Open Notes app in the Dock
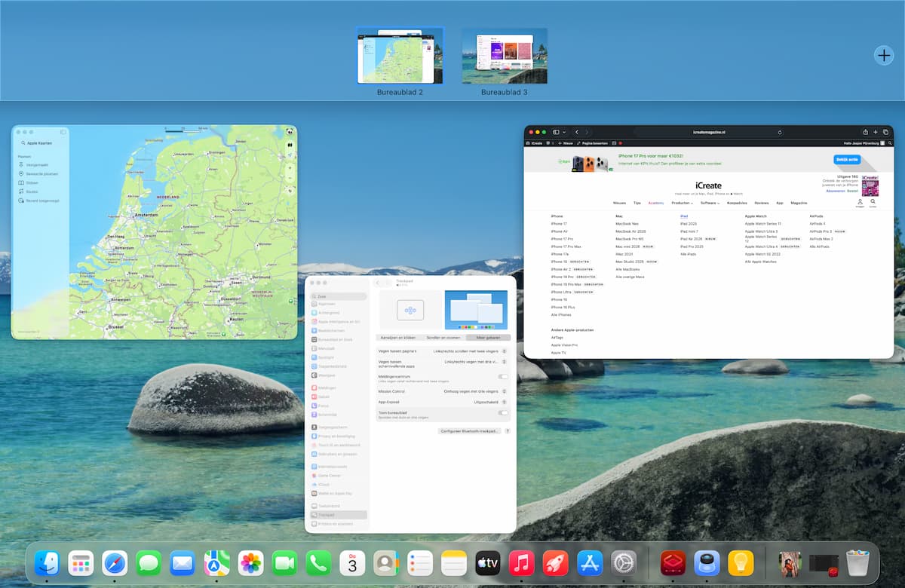Image resolution: width=905 pixels, height=588 pixels. 454,563
